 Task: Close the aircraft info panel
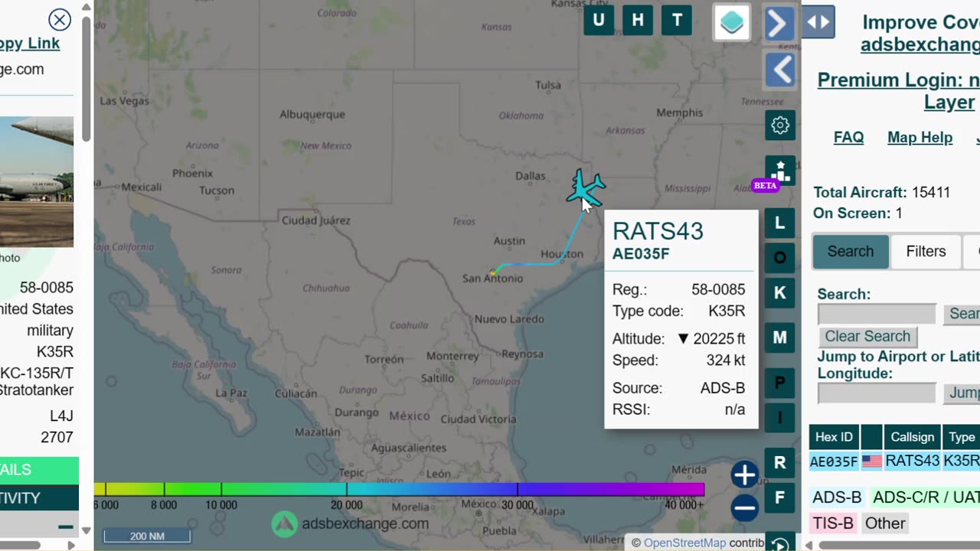point(59,20)
